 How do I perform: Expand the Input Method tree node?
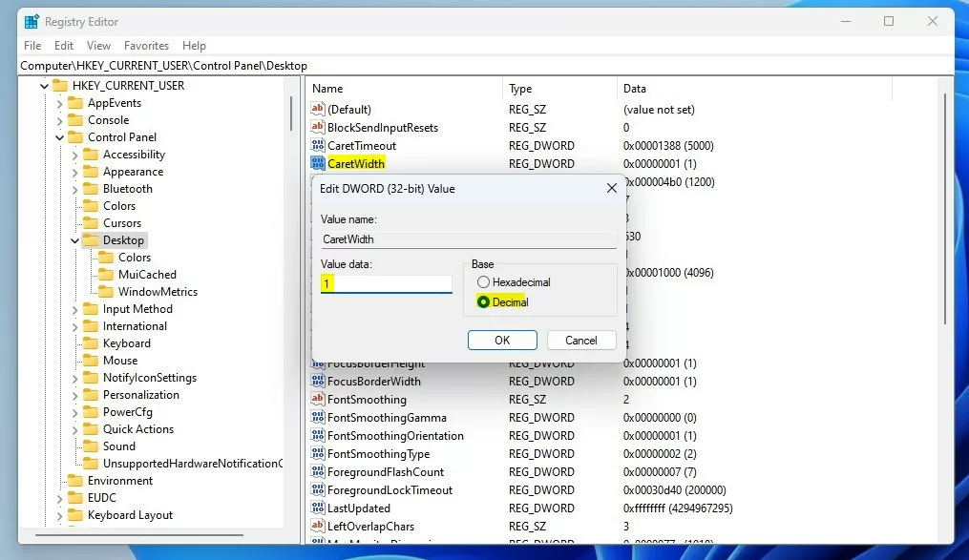[x=74, y=309]
